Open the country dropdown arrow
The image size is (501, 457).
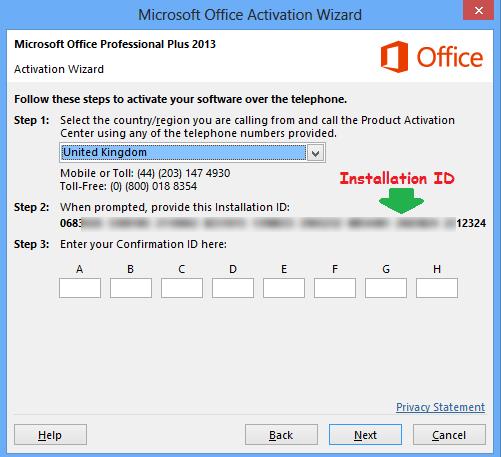click(315, 153)
